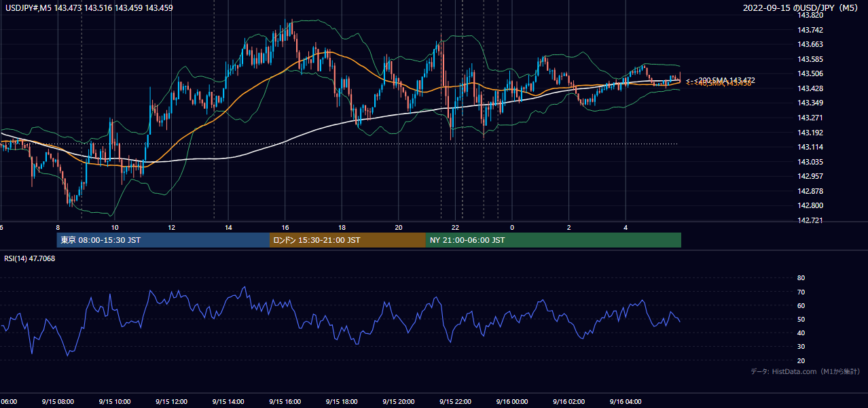Image resolution: width=868 pixels, height=408 pixels.
Task: Click bottom time label 9/15 10:00
Action: (x=114, y=402)
